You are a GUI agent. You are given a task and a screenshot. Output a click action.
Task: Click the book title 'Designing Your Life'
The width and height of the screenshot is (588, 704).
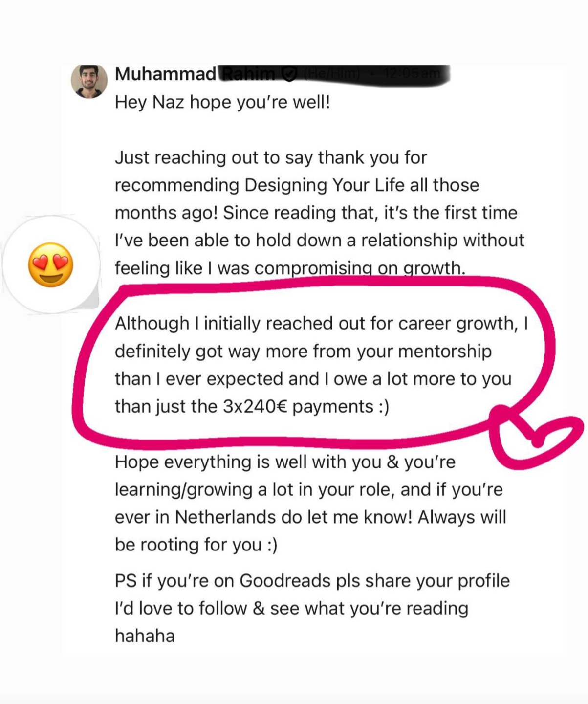[x=325, y=185]
